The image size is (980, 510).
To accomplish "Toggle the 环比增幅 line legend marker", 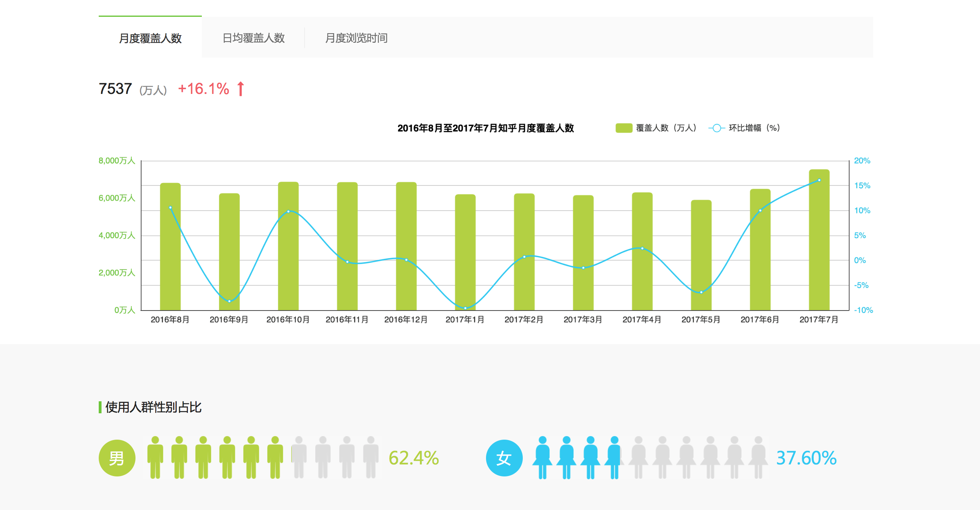I will pyautogui.click(x=717, y=128).
